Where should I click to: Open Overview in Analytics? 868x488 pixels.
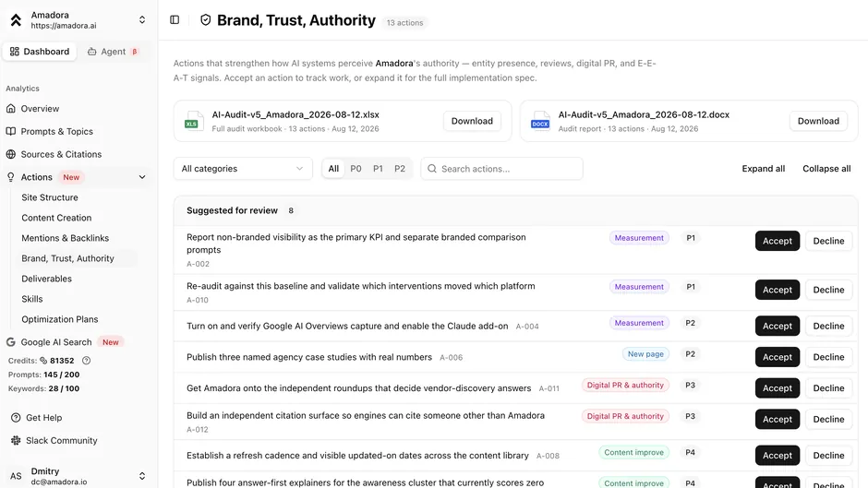40,109
